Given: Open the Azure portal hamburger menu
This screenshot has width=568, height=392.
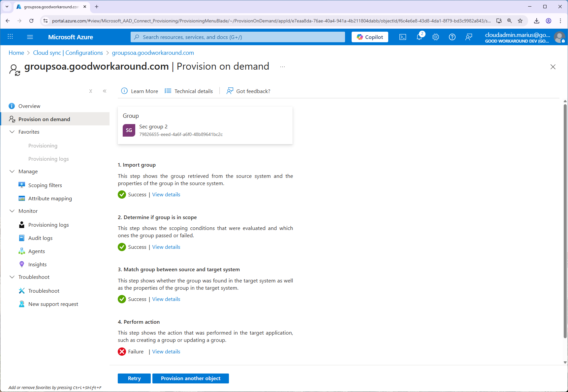Looking at the screenshot, I should (x=30, y=37).
